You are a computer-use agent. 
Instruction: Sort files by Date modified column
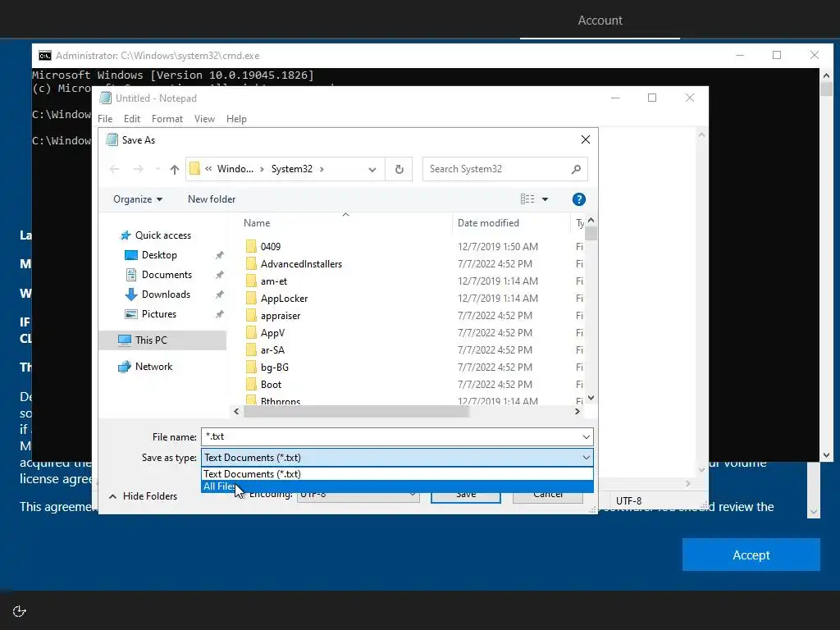click(488, 223)
